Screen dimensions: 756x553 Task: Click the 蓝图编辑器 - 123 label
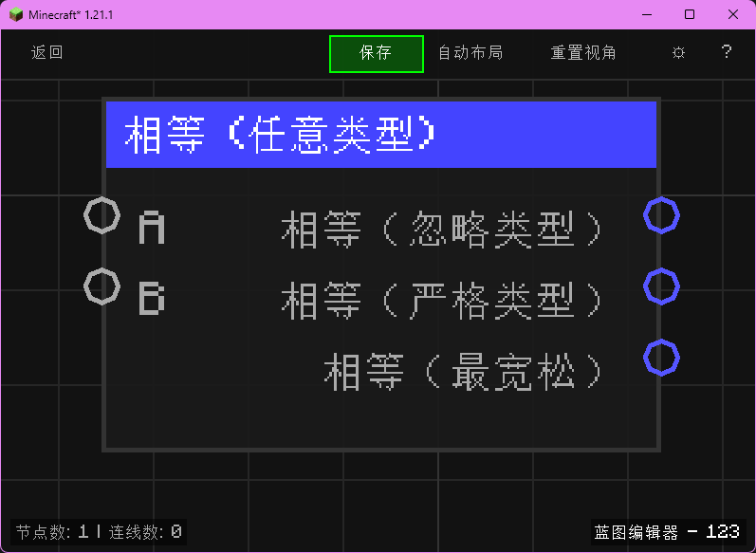click(x=667, y=532)
